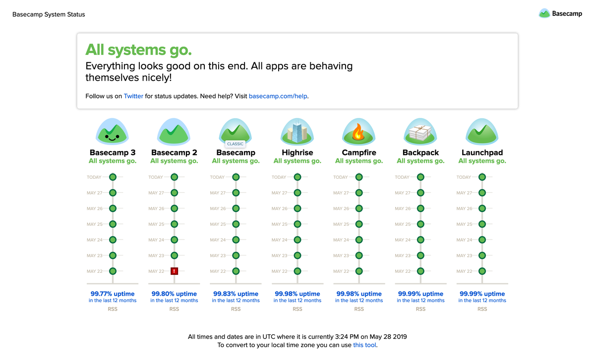Select Campfire May 22 status dot

(x=359, y=271)
